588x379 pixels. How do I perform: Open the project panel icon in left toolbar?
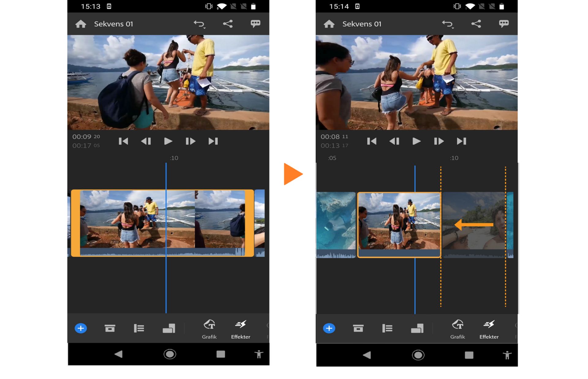click(110, 328)
